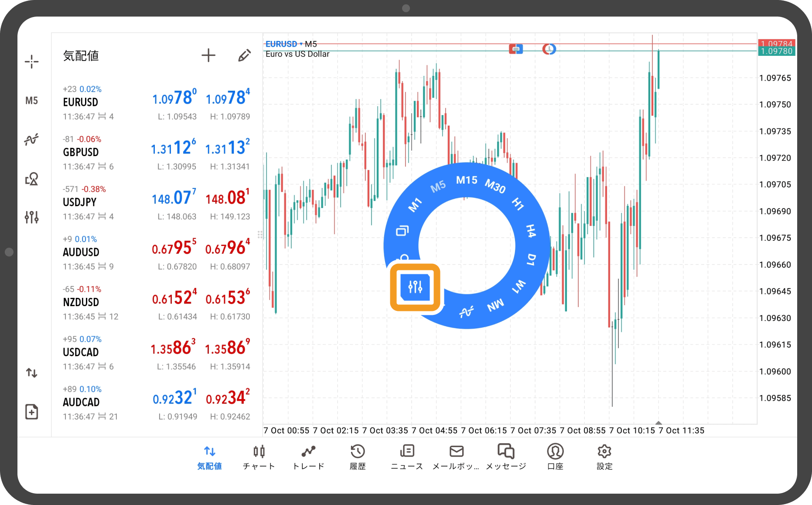Tap the plus icon to add symbol
The height and width of the screenshot is (505, 812).
pyautogui.click(x=208, y=55)
